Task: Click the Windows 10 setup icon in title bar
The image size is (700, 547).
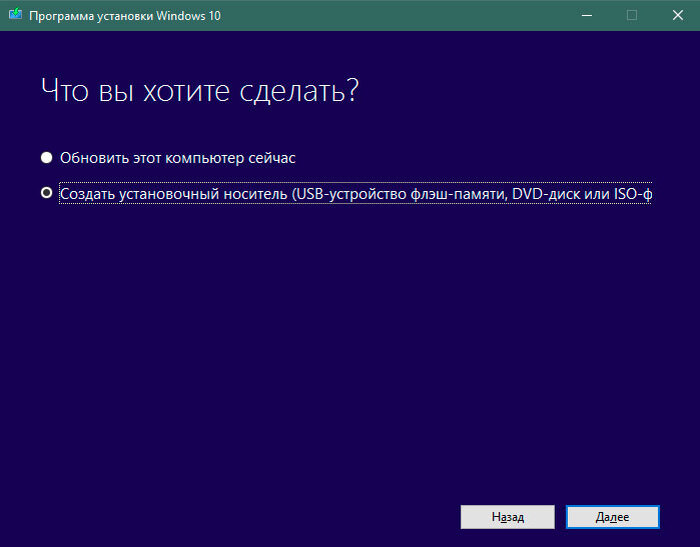Action: tap(15, 14)
